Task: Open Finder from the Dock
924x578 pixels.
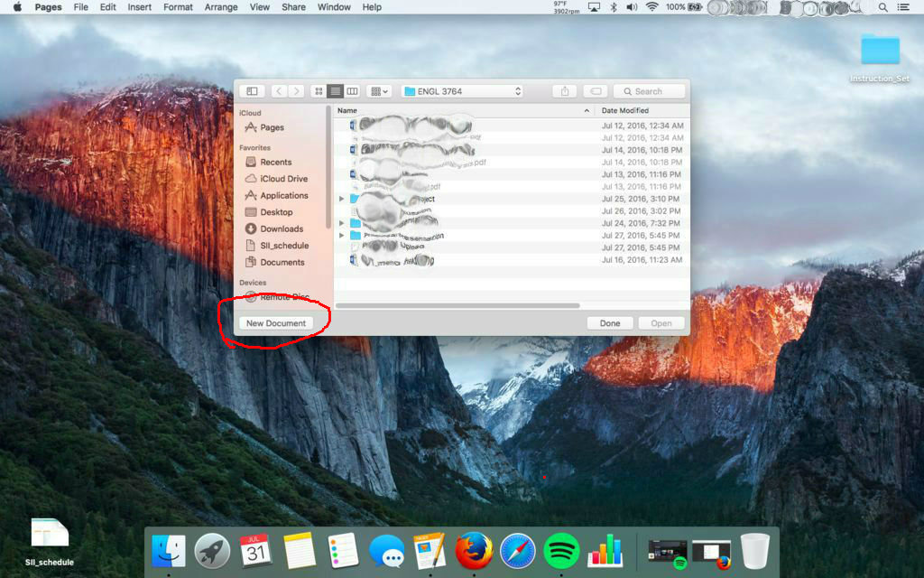Action: click(169, 551)
